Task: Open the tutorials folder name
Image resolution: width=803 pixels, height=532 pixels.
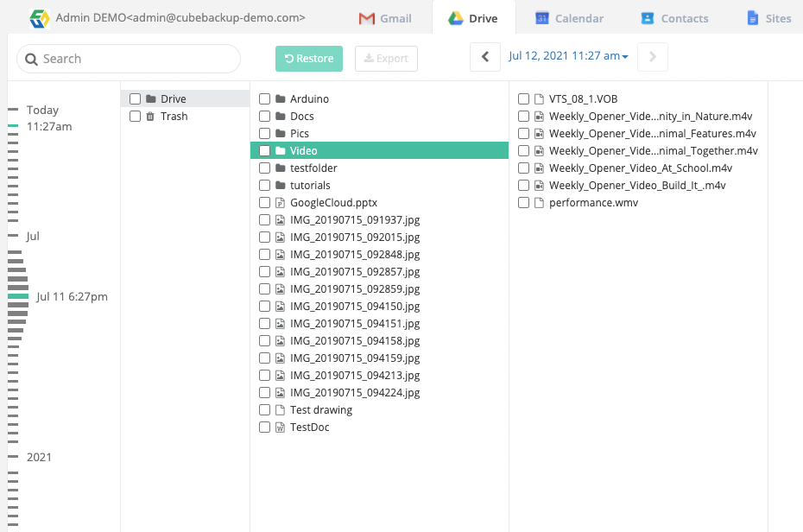Action: pyautogui.click(x=310, y=186)
